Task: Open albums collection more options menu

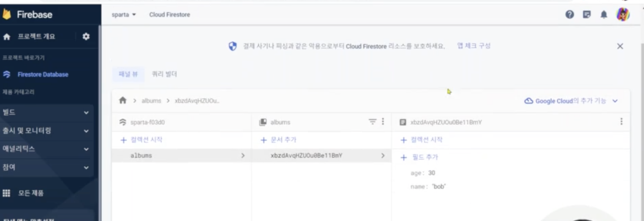Action: 383,122
